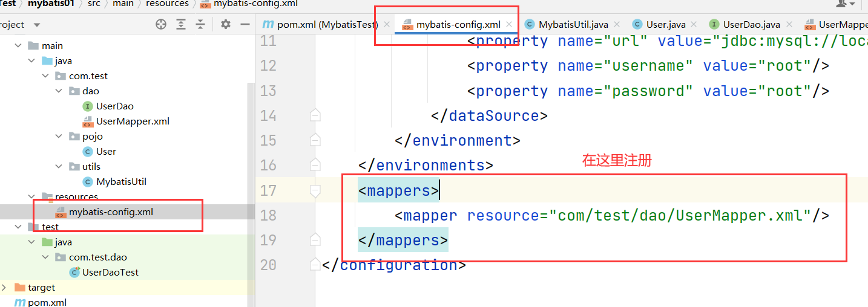This screenshot has width=868, height=307.
Task: Select UserDaoTest in the test package
Action: point(110,273)
